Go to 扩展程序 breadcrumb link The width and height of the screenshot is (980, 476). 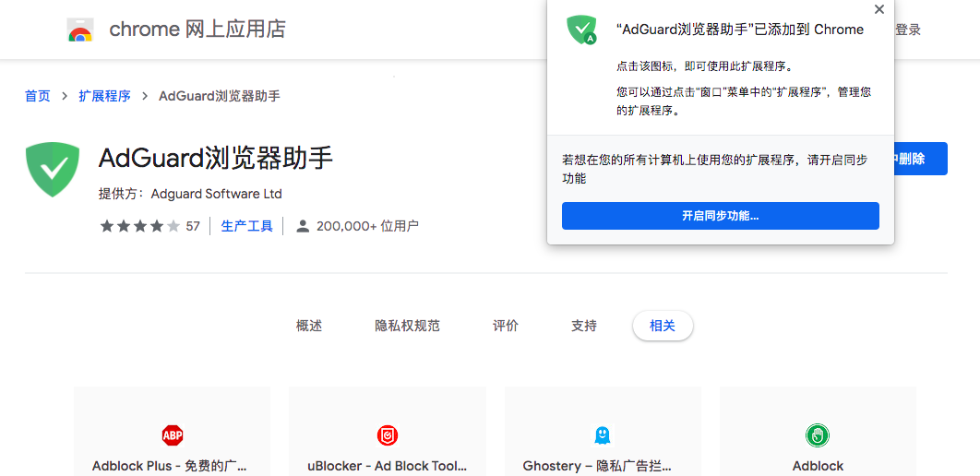pyautogui.click(x=104, y=96)
